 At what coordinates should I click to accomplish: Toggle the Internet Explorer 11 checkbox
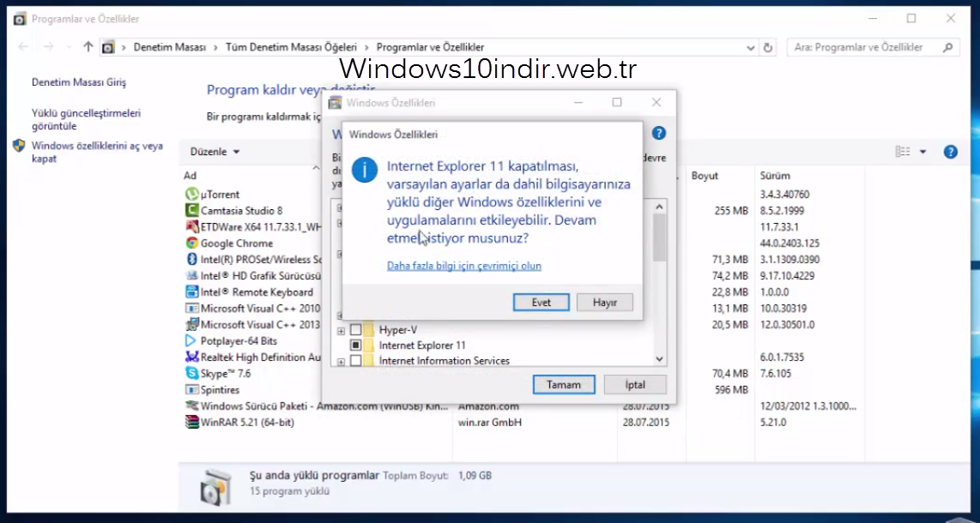355,346
